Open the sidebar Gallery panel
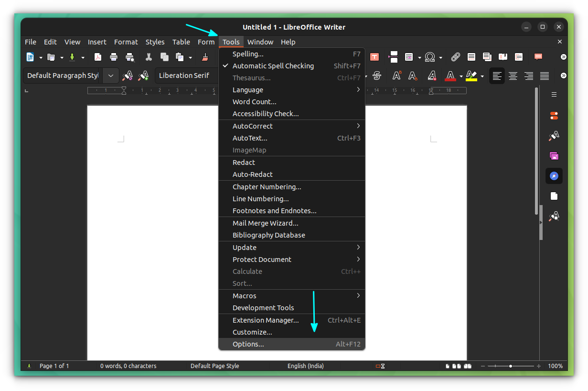 (554, 156)
